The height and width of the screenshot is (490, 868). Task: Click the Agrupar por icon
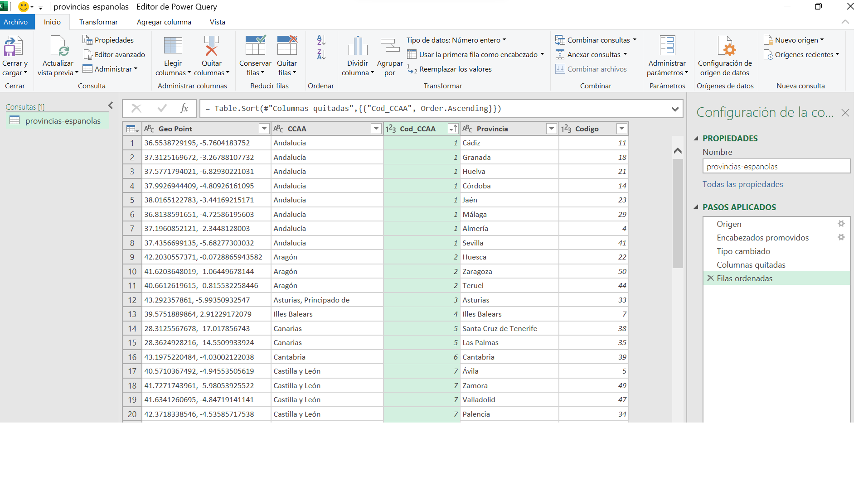390,46
